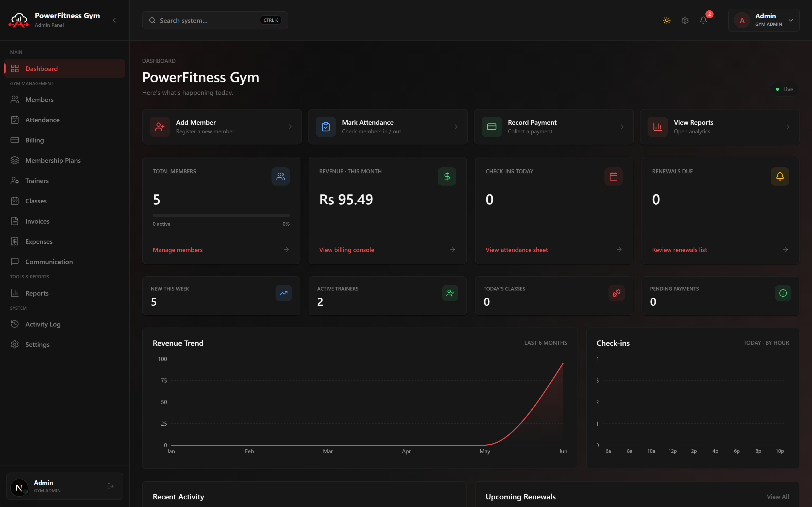Click the logout icon beside Admin
The width and height of the screenshot is (812, 507).
pos(110,486)
